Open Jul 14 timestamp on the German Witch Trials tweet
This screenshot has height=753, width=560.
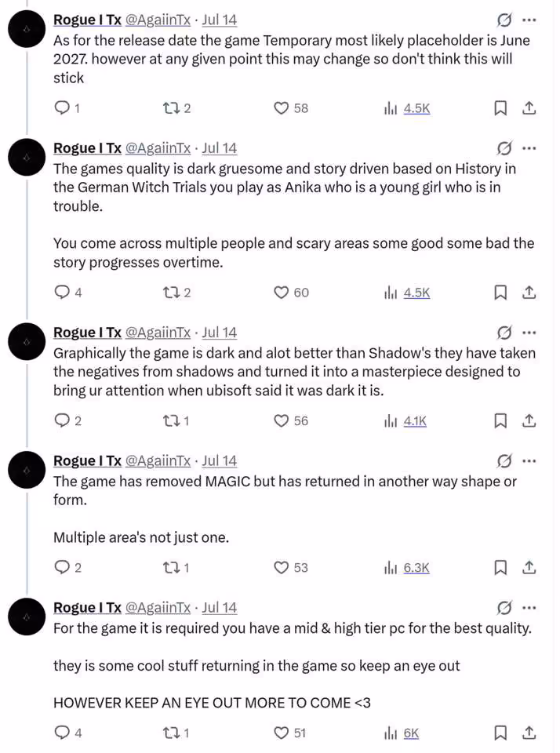coord(219,148)
